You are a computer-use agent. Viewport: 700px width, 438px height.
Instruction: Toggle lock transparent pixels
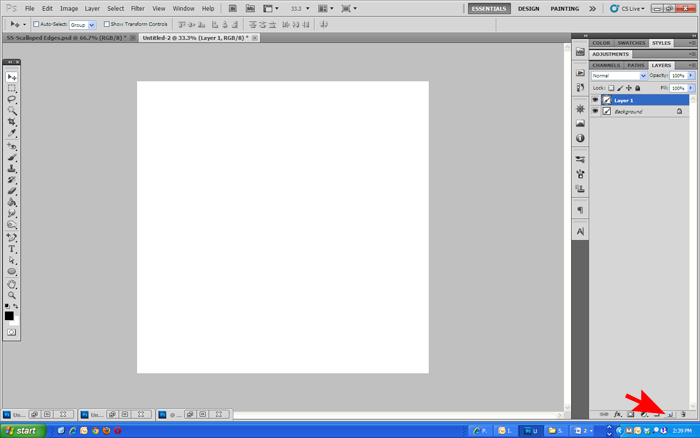tap(611, 88)
